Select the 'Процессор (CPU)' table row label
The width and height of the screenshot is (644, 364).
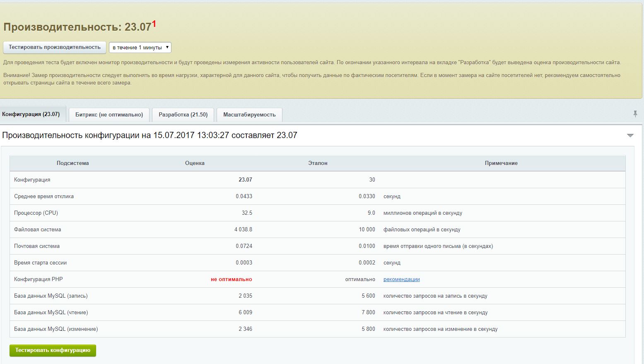36,213
